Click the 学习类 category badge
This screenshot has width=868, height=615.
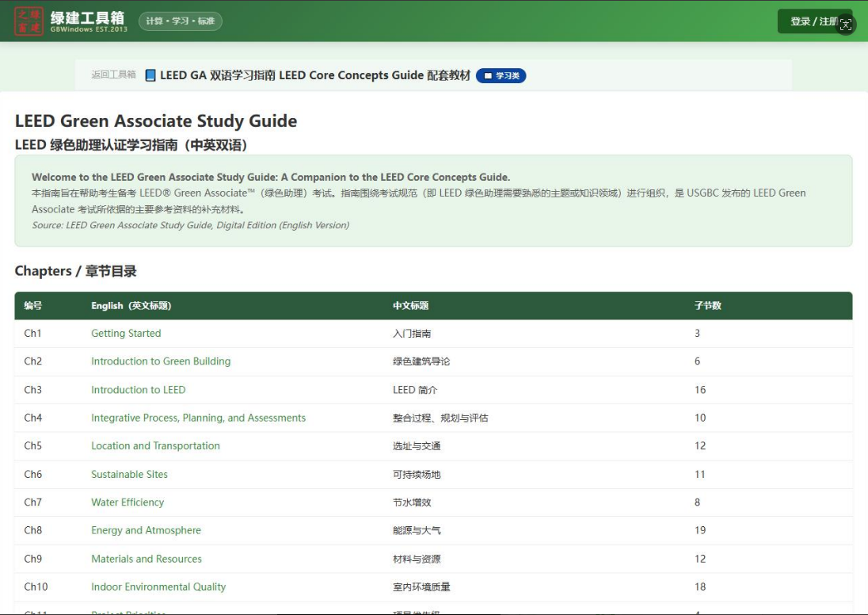tap(501, 76)
